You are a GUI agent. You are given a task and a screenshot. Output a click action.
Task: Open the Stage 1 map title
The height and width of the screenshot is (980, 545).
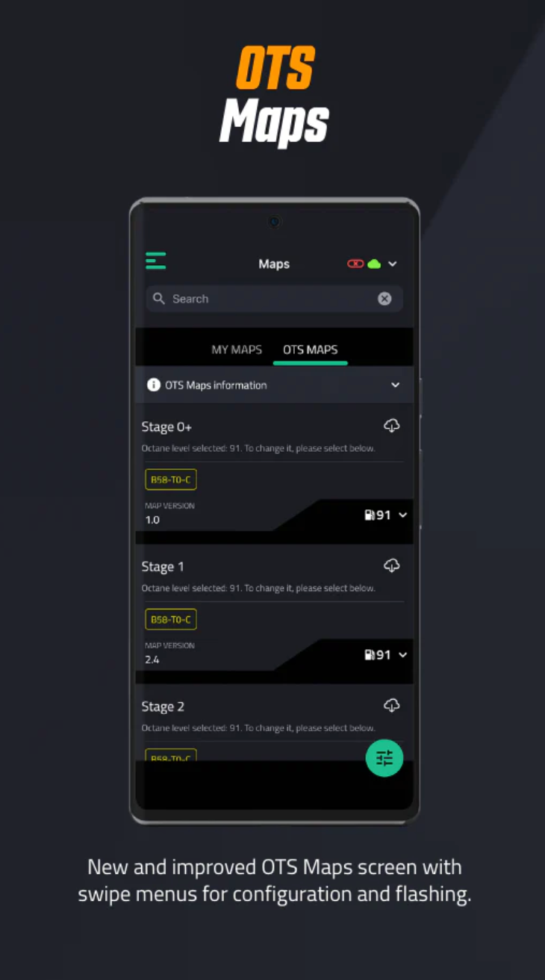point(163,567)
